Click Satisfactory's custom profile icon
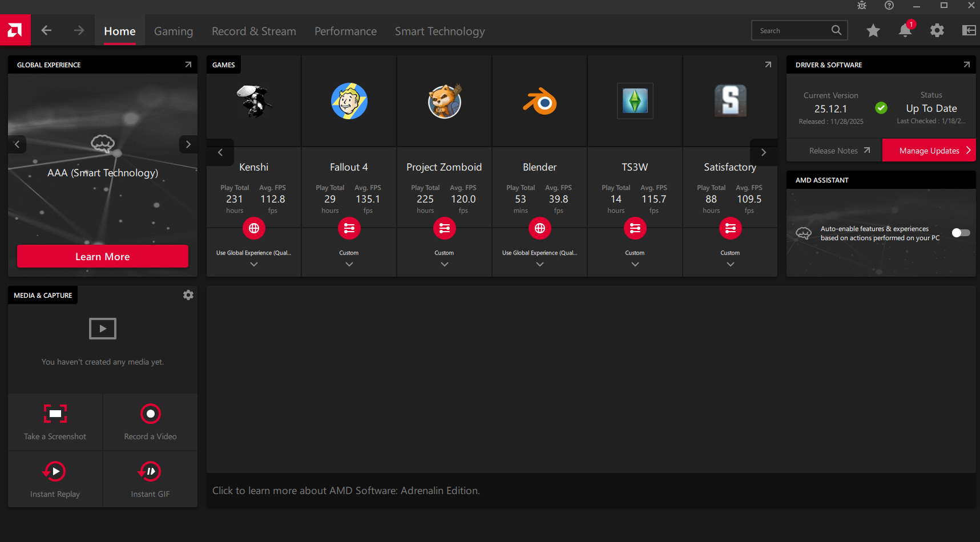The width and height of the screenshot is (980, 542). pos(731,228)
